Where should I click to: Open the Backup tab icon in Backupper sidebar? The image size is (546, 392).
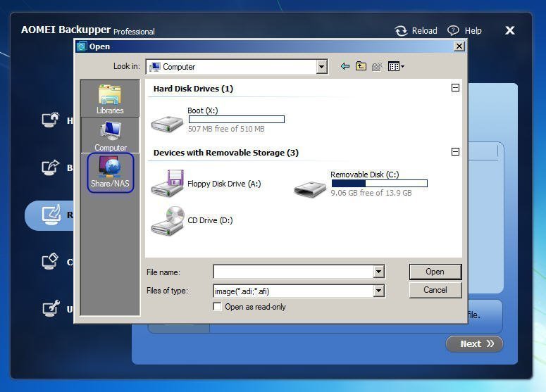(51, 167)
